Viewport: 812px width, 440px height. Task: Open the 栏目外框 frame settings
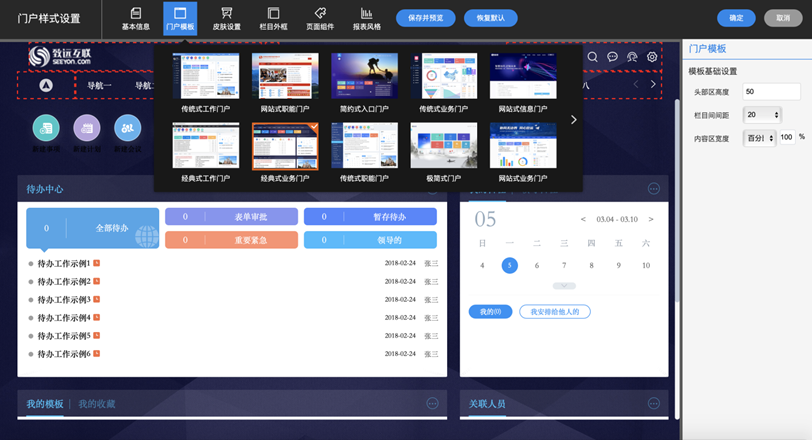click(273, 18)
